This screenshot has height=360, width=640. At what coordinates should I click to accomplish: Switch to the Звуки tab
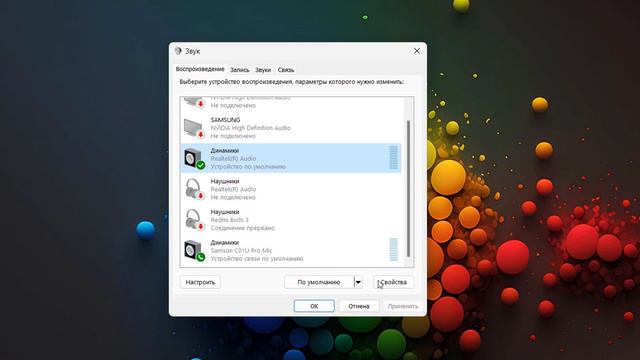(x=263, y=70)
